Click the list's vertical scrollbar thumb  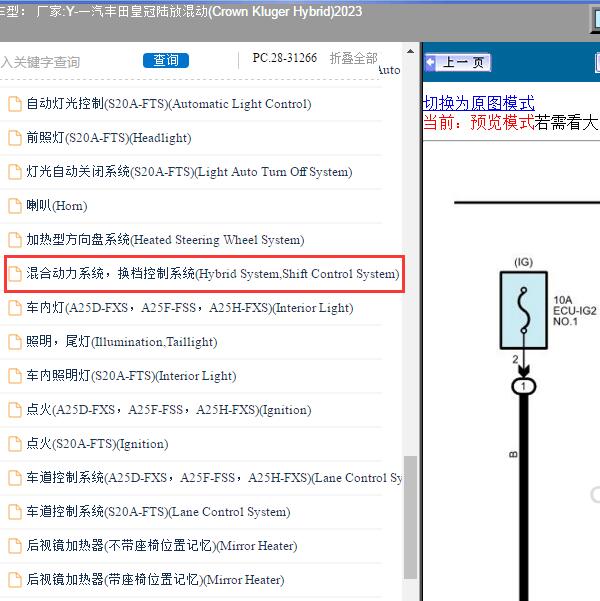410,517
